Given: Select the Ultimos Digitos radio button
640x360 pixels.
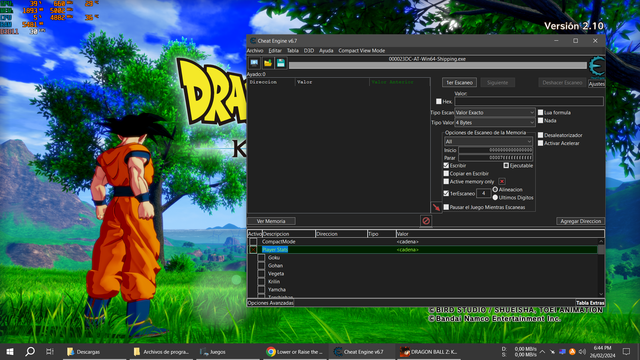Looking at the screenshot, I should pos(495,198).
